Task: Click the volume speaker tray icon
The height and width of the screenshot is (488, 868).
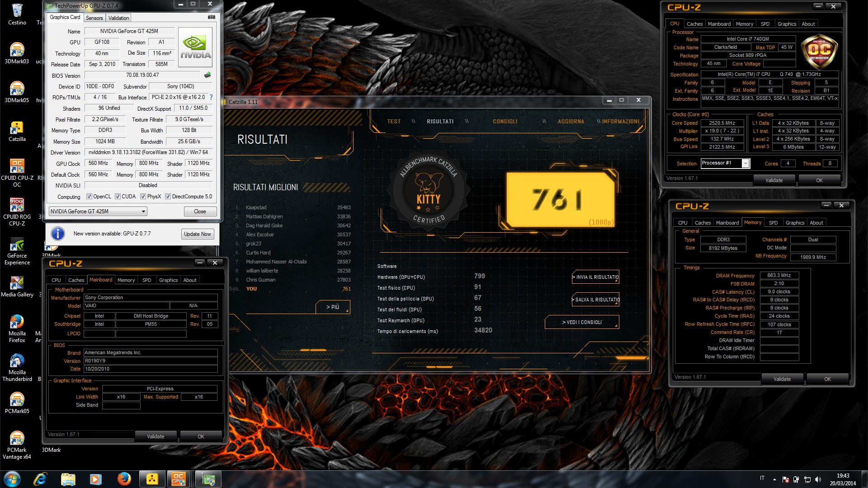Action: coord(818,479)
